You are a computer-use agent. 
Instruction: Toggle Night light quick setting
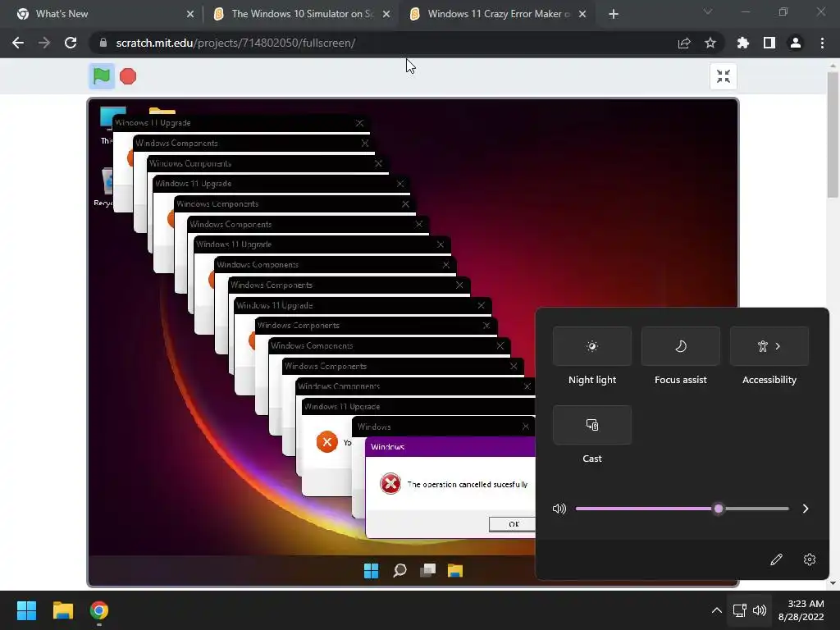point(592,346)
